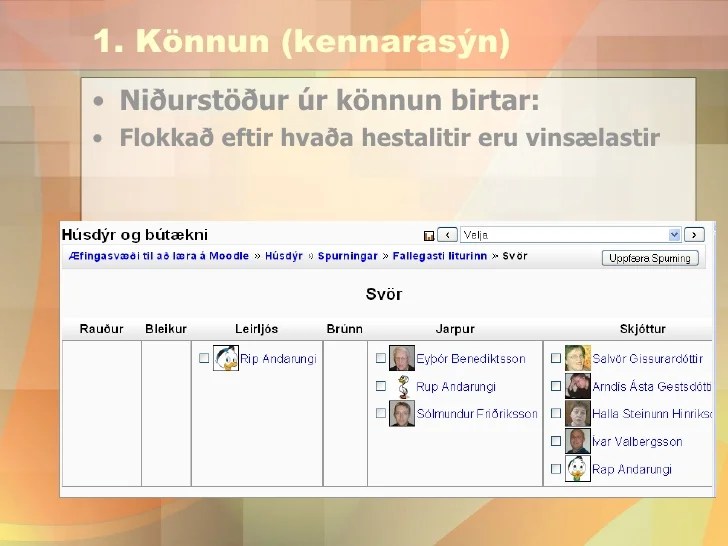This screenshot has width=728, height=546.
Task: Click Rap Andarungi's duck avatar
Action: pos(578,468)
